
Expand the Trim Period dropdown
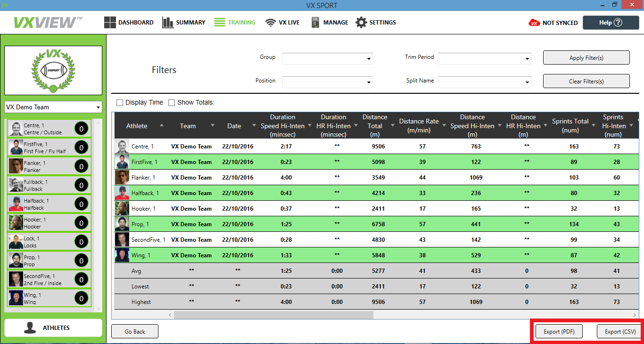pyautogui.click(x=484, y=59)
